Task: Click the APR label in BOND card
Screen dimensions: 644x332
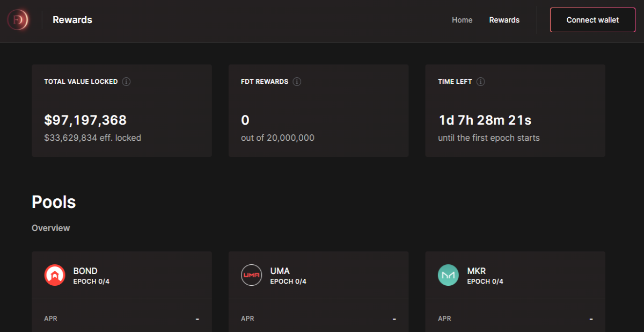Action: 50,319
